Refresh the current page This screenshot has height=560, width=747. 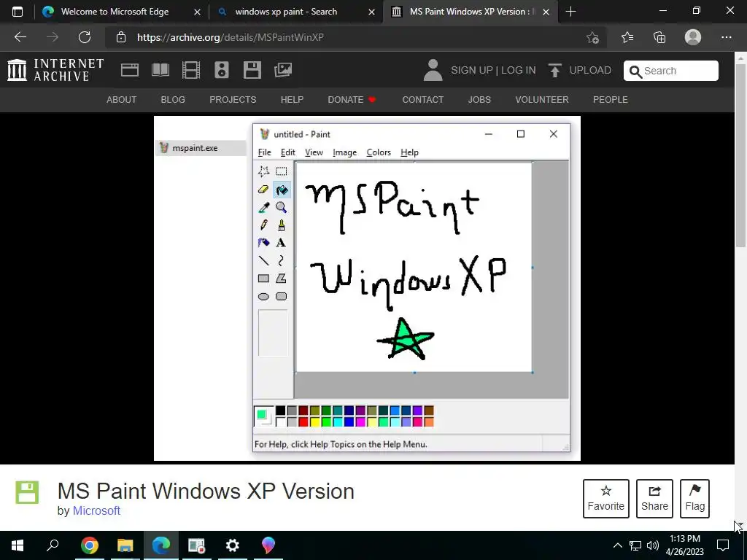(x=85, y=37)
